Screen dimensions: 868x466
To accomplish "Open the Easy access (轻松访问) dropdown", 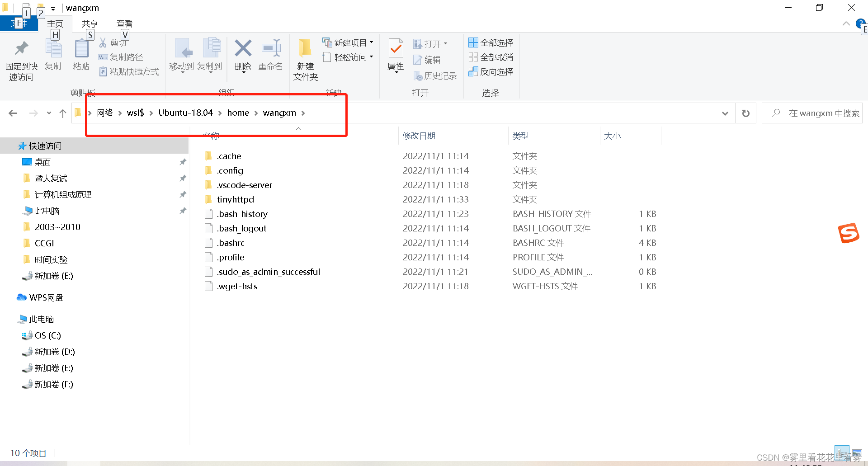I will [x=348, y=57].
